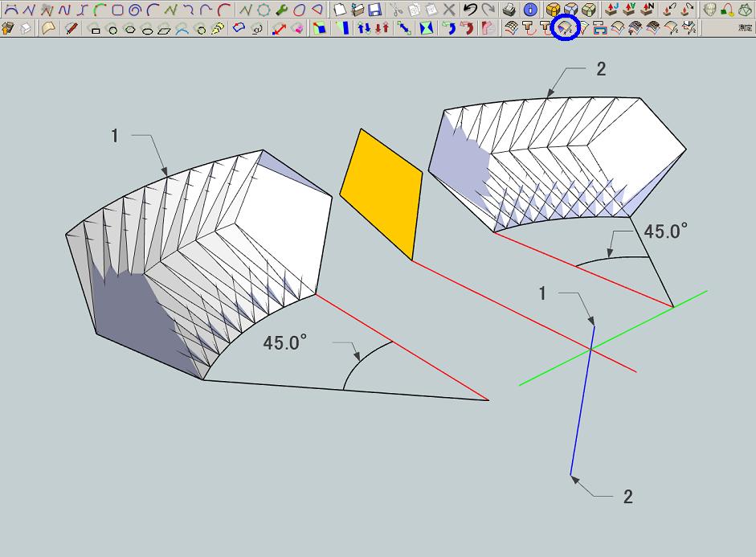Click the grid surface mesh icon
Screen dimensions: 756x557
(511, 28)
